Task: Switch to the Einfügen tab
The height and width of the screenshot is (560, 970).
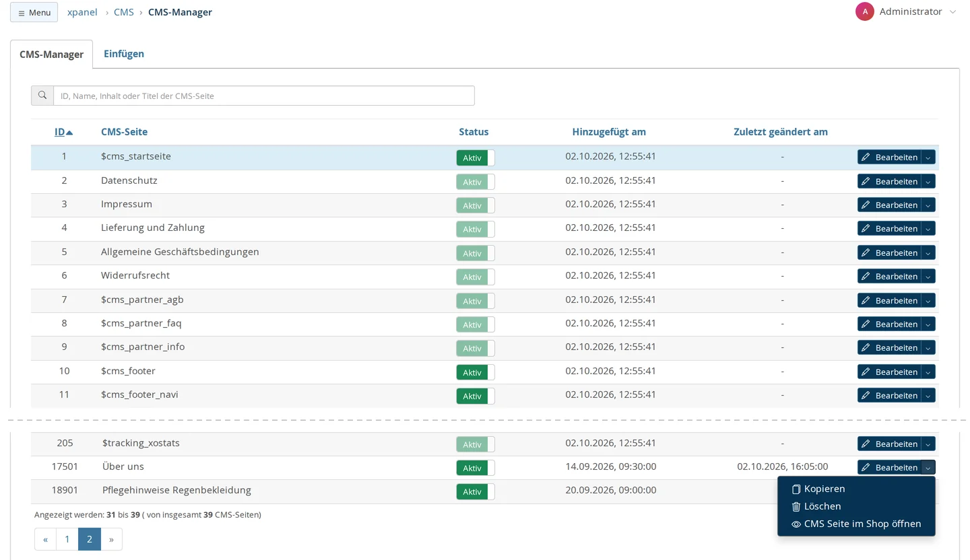Action: tap(124, 54)
